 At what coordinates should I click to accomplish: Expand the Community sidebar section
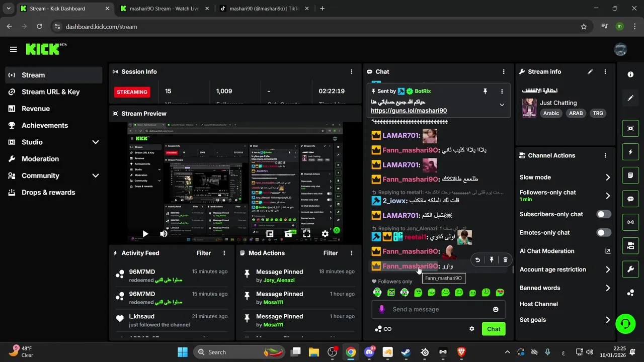(x=53, y=175)
